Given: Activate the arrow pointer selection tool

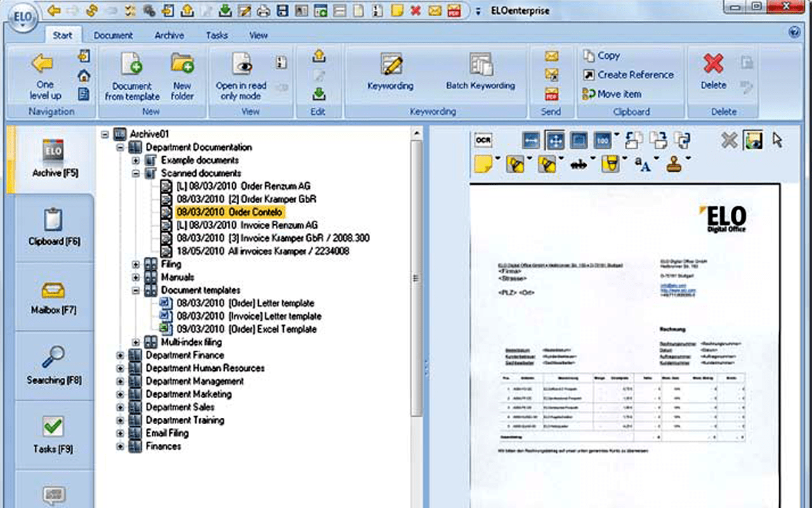Looking at the screenshot, I should click(777, 140).
